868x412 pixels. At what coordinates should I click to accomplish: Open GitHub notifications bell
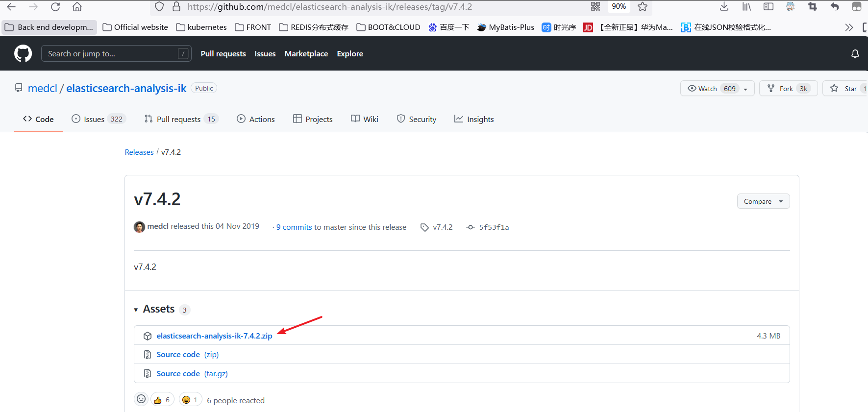(855, 54)
